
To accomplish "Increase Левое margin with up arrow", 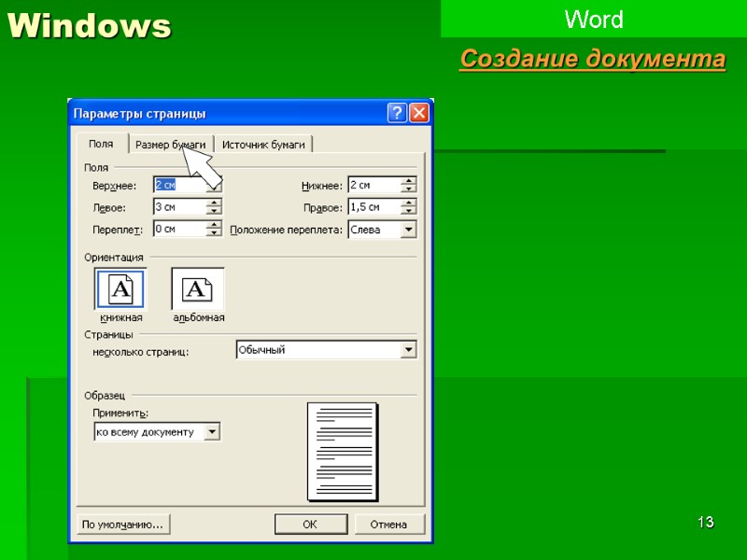I will point(215,203).
